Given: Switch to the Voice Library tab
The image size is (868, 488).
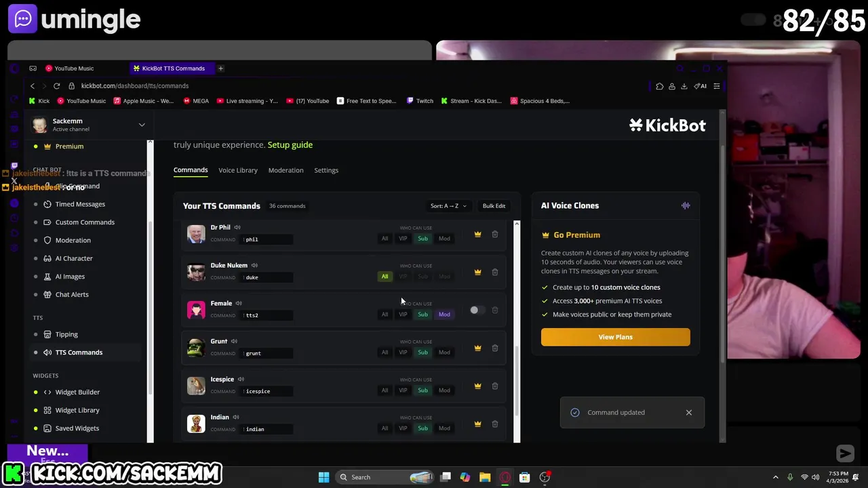Looking at the screenshot, I should [238, 170].
